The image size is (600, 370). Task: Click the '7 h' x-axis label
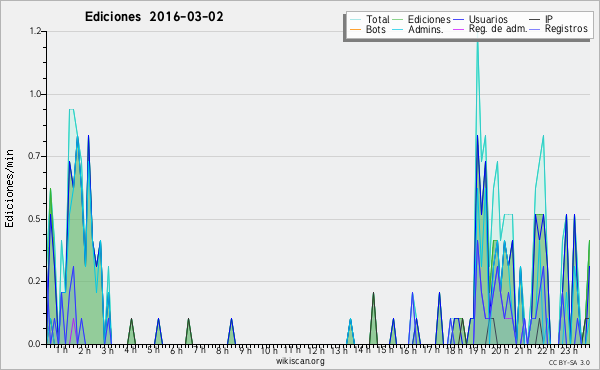199,350
